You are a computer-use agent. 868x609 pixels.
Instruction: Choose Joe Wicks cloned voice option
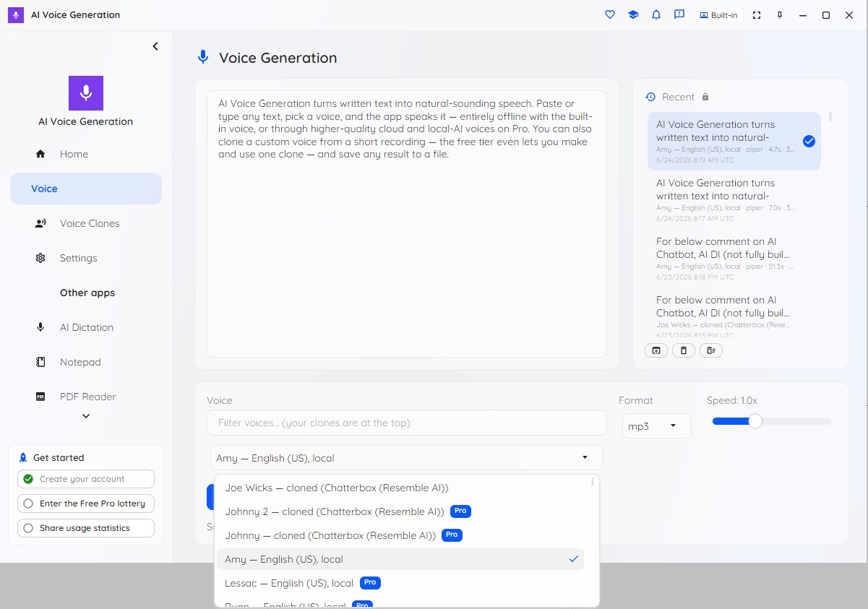click(x=401, y=488)
